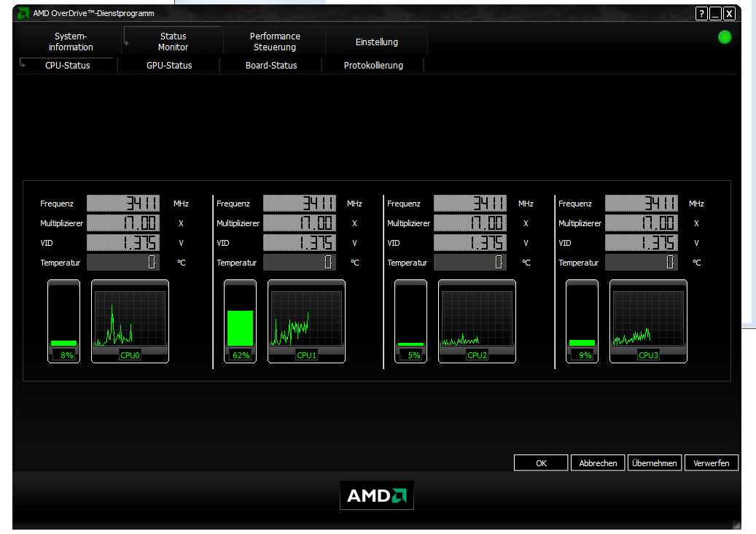756x534 pixels.
Task: Click the CPU3 label under its graph
Action: (648, 355)
